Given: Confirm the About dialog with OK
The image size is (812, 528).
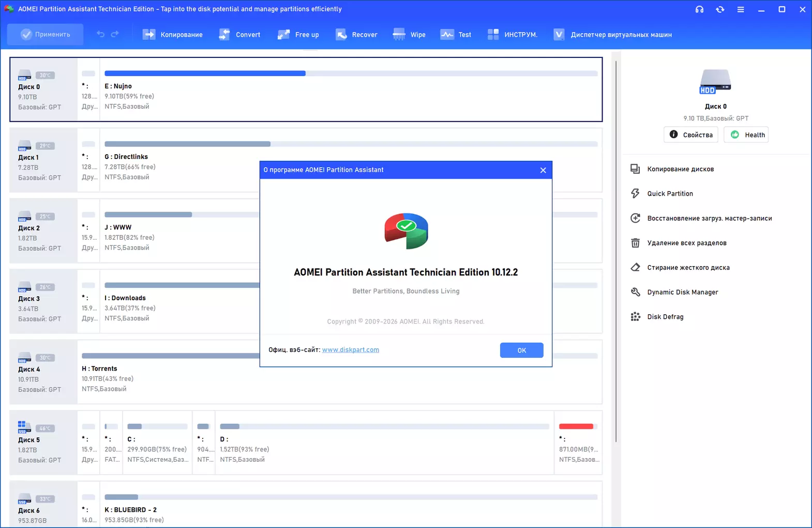Looking at the screenshot, I should 521,350.
